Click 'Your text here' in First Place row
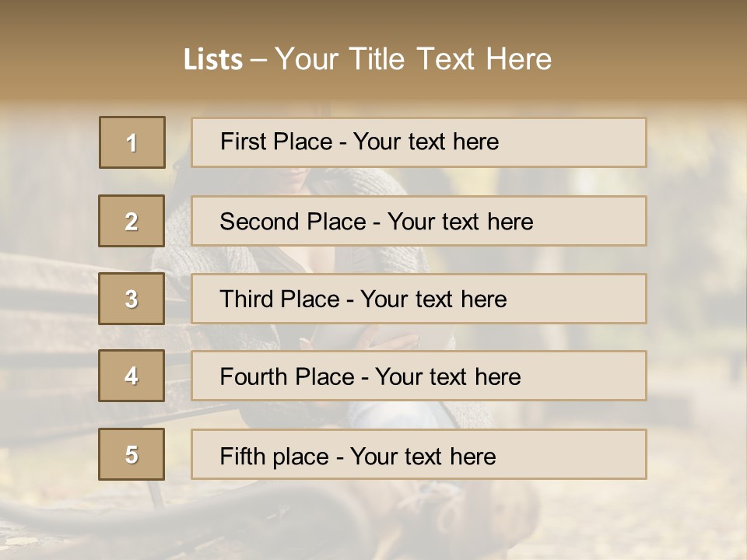Screen dimensions: 747x560 tap(426, 142)
